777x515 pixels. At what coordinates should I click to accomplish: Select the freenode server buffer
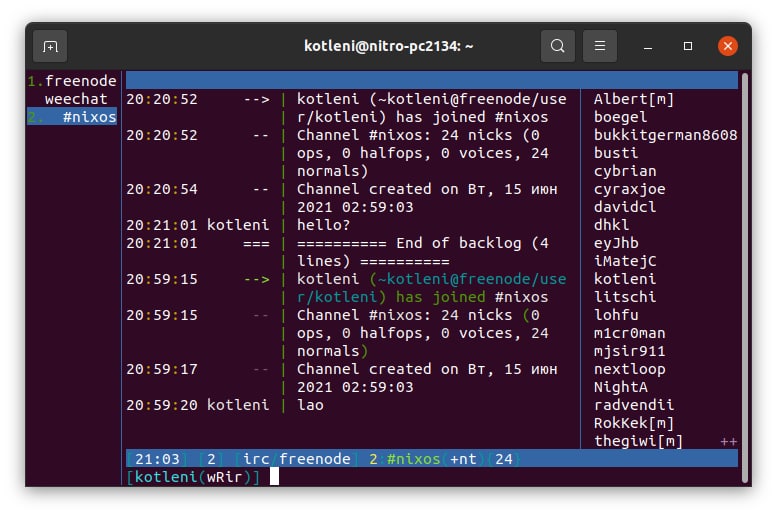click(x=72, y=81)
